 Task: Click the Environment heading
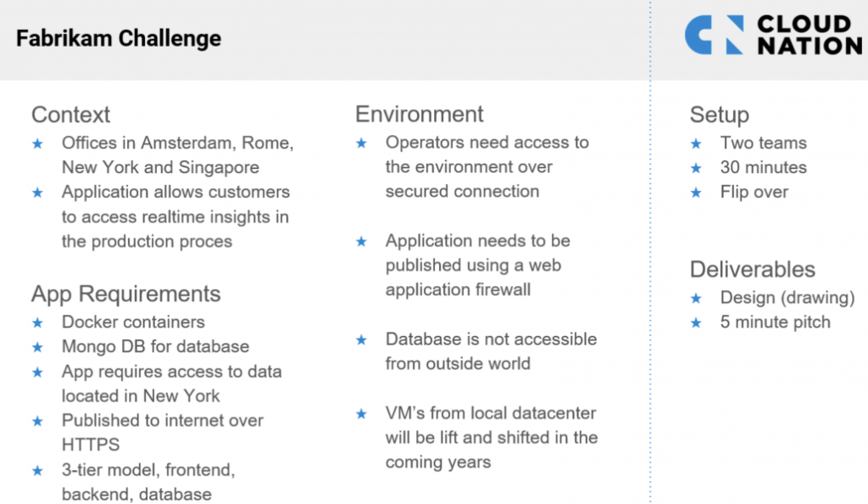pos(419,115)
